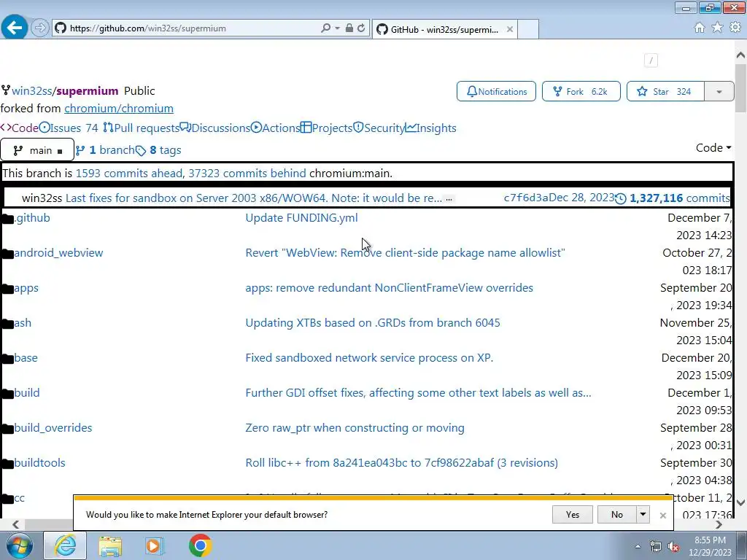
Task: Switch to the Code tab
Action: [20, 128]
